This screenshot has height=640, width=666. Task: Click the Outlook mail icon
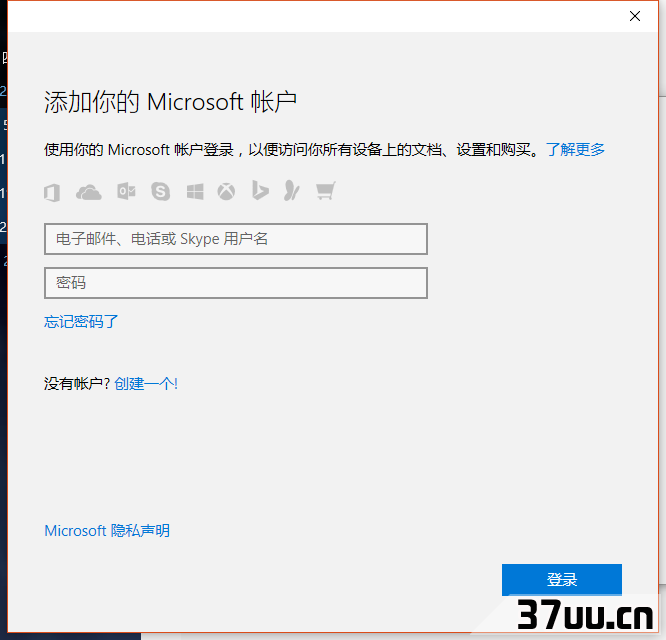[x=126, y=192]
